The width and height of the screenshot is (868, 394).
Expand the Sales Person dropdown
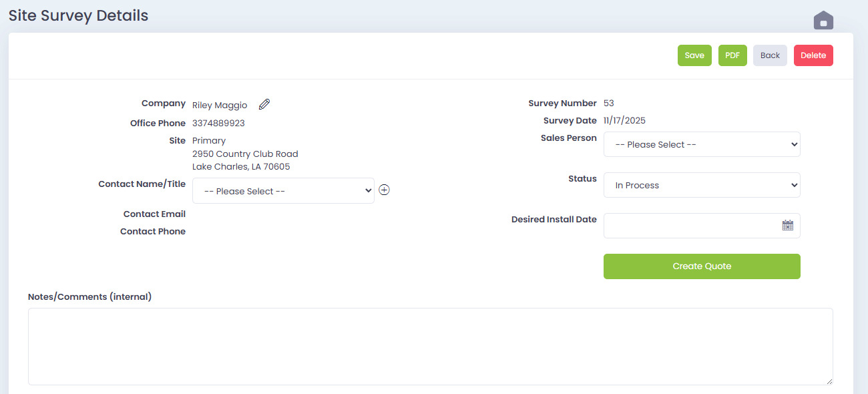click(701, 144)
